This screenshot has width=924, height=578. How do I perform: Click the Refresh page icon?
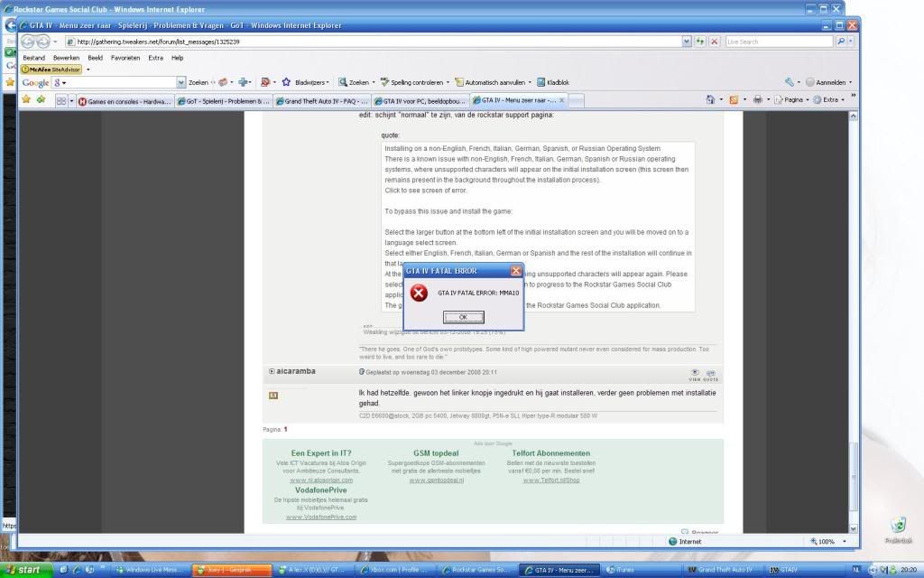(x=700, y=42)
